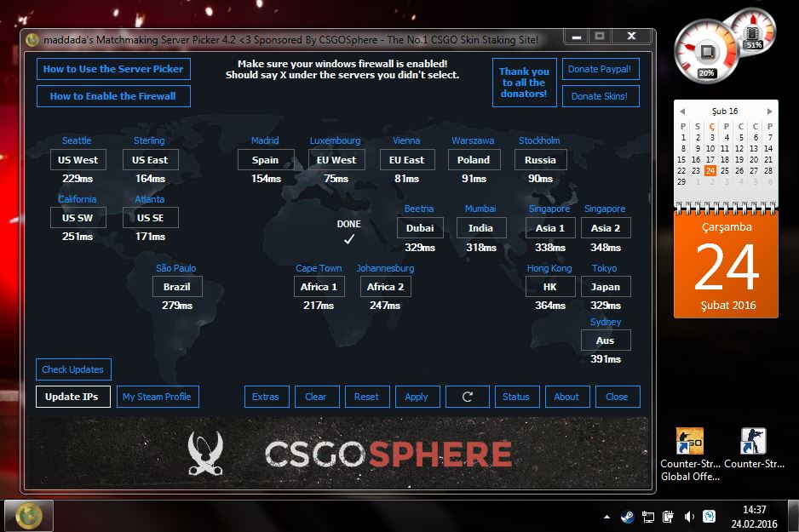Go to previous month on the calendar
Image resolution: width=799 pixels, height=532 pixels.
pos(681,111)
